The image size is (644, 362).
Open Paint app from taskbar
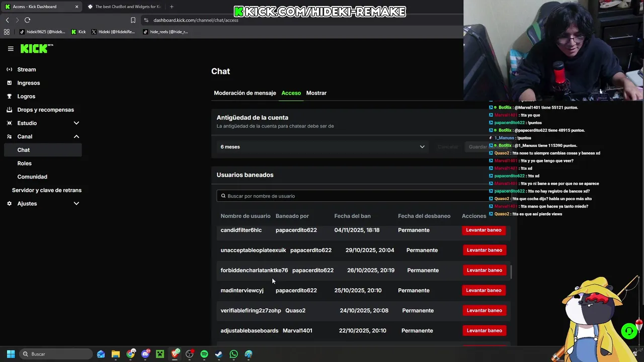249,354
